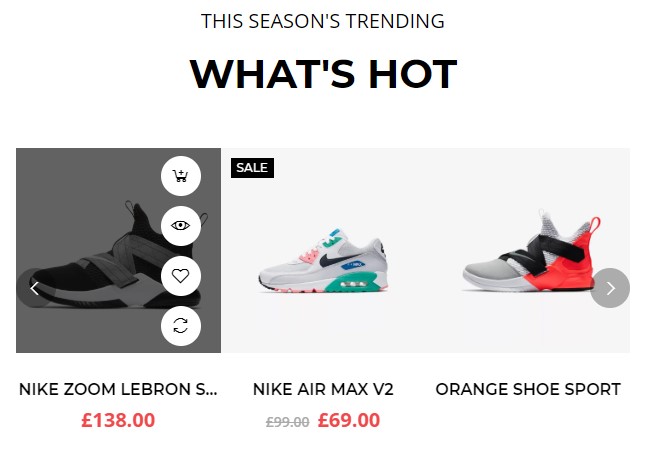Open the ORANGE SHOE SPORT title link
The height and width of the screenshot is (467, 647).
528,389
